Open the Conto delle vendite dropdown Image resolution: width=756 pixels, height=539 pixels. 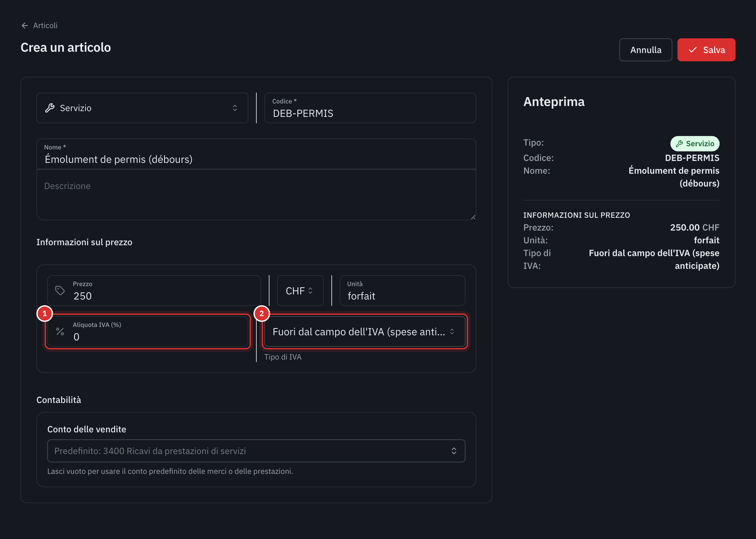[x=256, y=451]
